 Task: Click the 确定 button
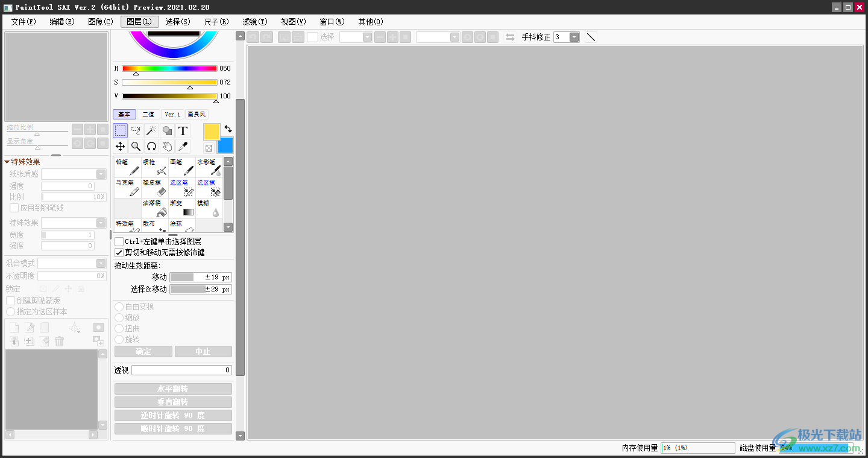click(143, 351)
